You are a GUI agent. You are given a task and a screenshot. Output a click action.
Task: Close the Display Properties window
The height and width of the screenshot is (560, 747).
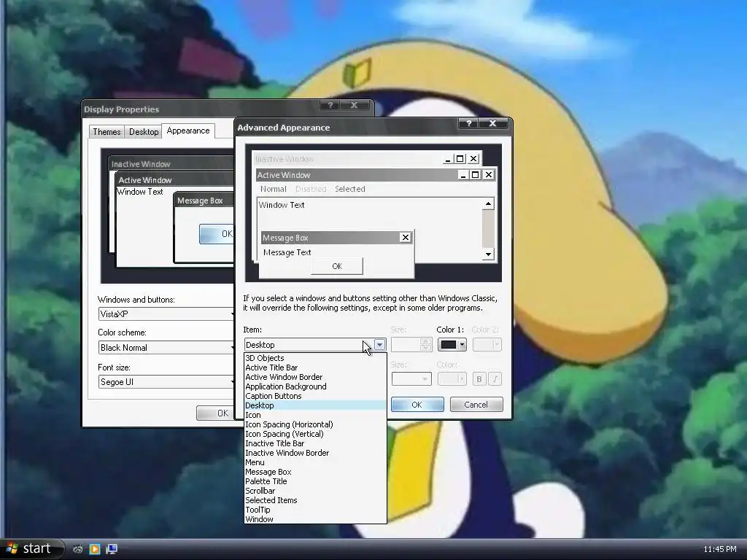click(x=355, y=105)
